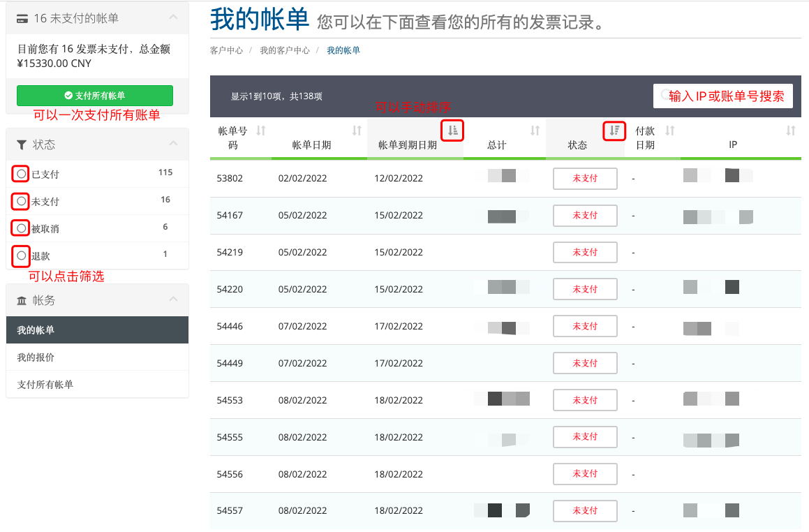Collapse the 状态 filter panel
This screenshot has width=809, height=532.
pyautogui.click(x=173, y=144)
